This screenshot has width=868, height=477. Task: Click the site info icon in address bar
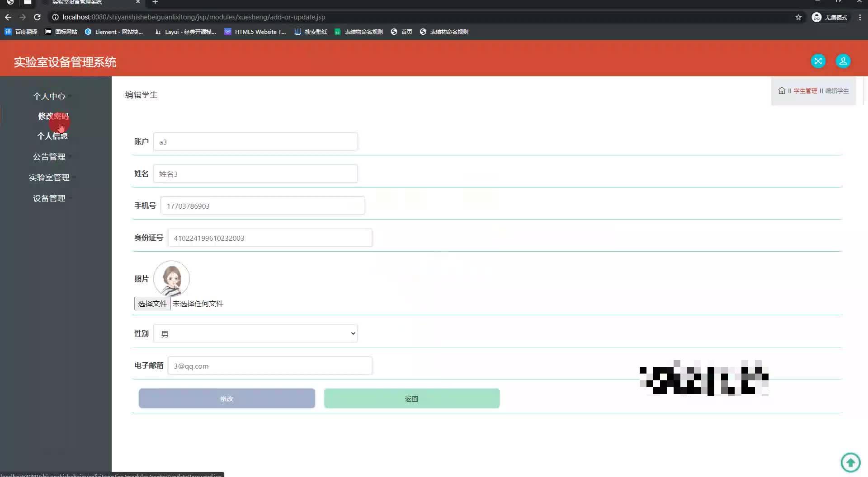click(x=55, y=17)
